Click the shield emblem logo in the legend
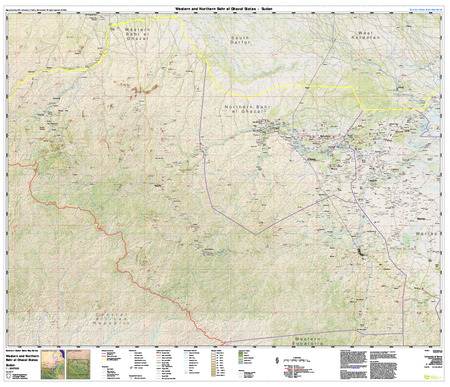 coord(8,376)
